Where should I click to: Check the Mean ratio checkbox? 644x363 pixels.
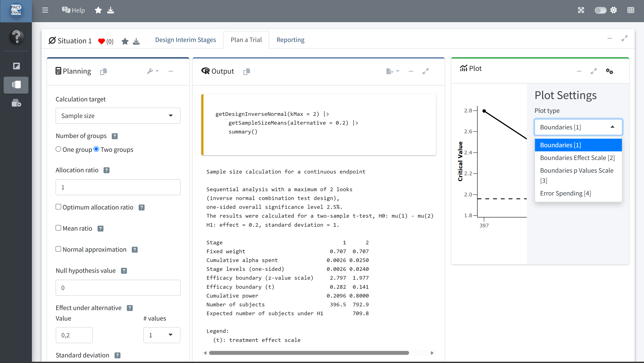(x=58, y=228)
